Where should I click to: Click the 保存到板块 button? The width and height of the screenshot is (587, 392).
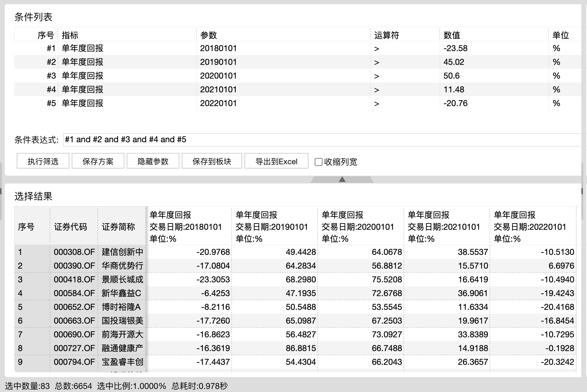point(212,161)
